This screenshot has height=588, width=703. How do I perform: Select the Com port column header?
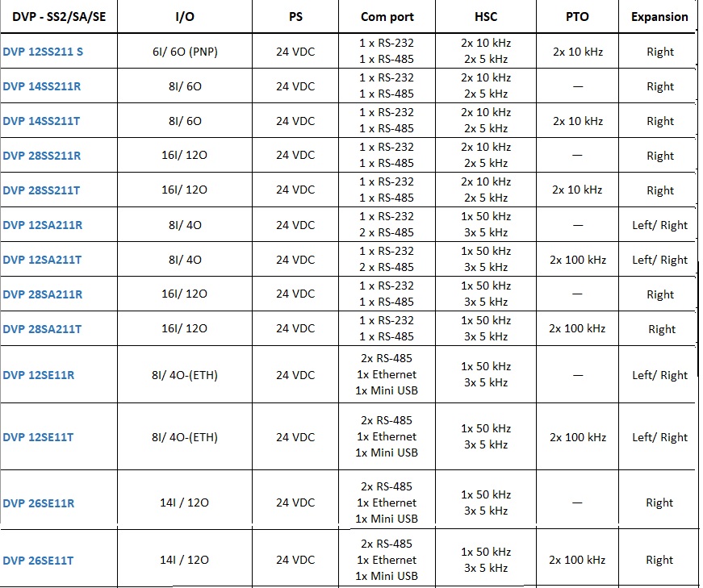point(387,17)
